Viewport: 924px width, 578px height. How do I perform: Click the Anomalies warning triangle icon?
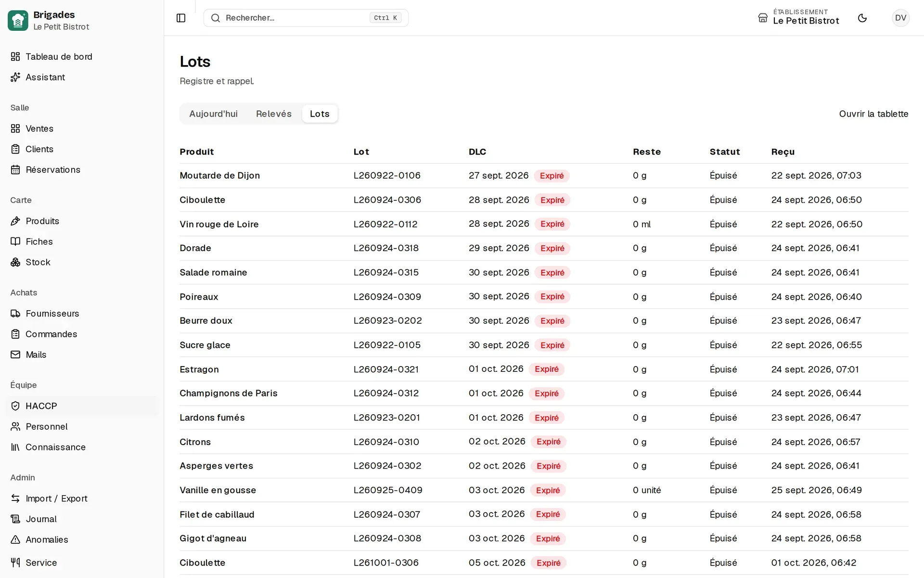pos(15,539)
